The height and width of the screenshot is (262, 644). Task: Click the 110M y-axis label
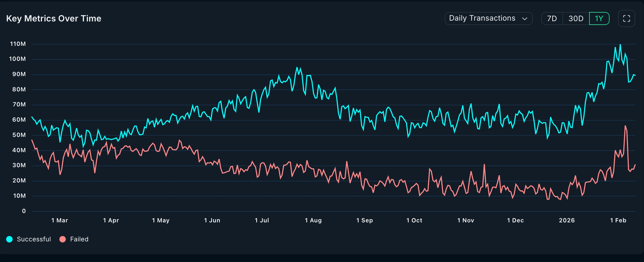[18, 44]
